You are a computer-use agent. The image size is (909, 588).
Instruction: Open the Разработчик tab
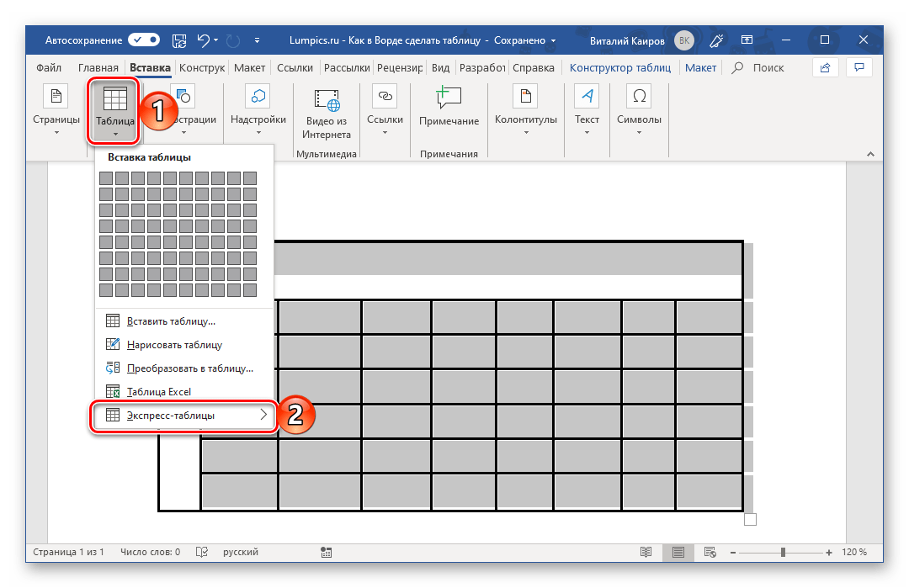click(x=482, y=68)
